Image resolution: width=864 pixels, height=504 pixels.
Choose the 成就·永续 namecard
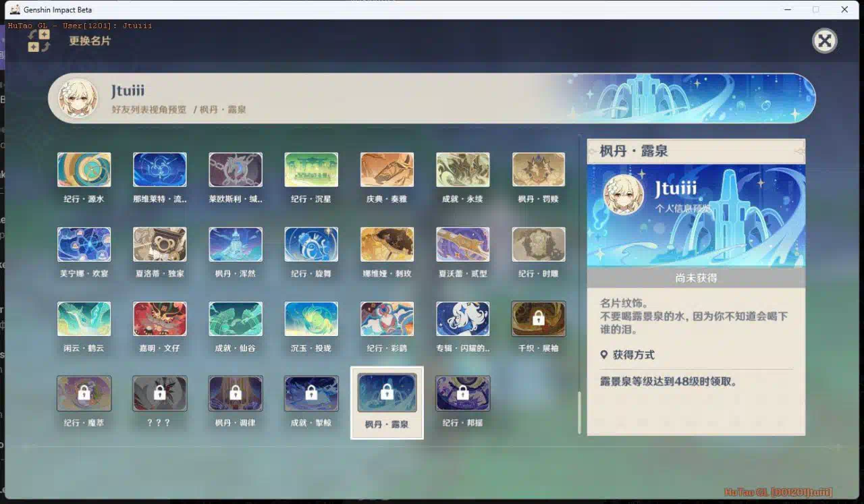coord(462,170)
